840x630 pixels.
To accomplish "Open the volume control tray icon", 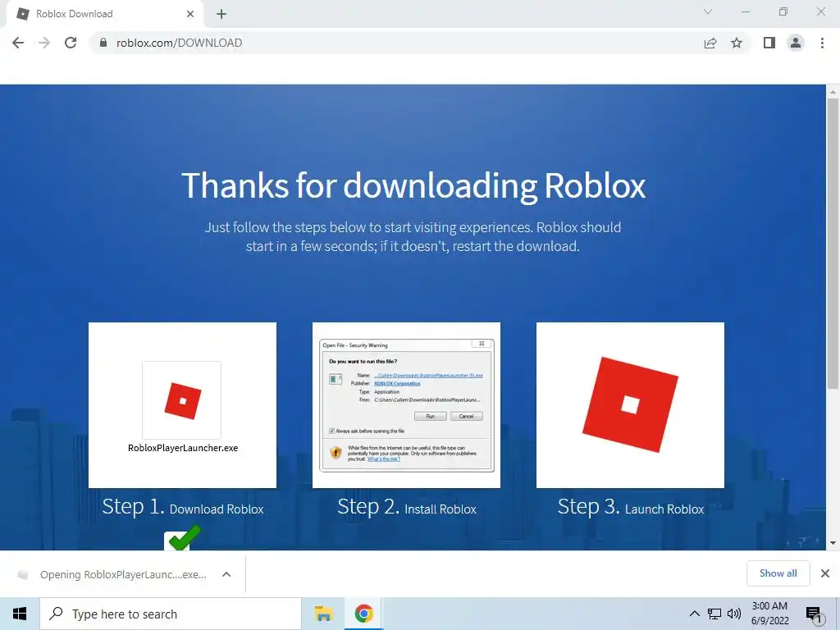I will (x=734, y=614).
